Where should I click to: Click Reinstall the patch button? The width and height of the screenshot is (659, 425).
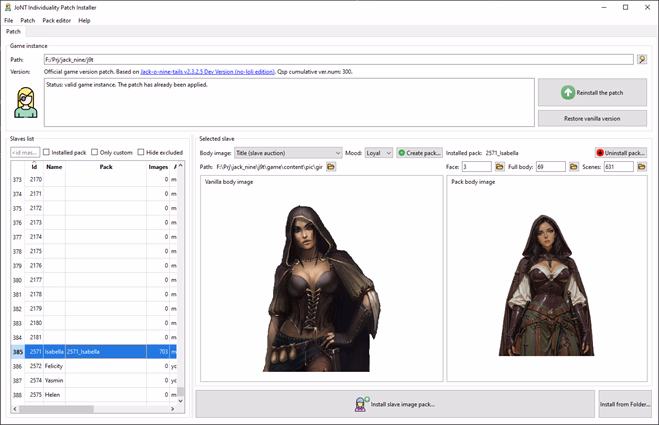point(592,92)
